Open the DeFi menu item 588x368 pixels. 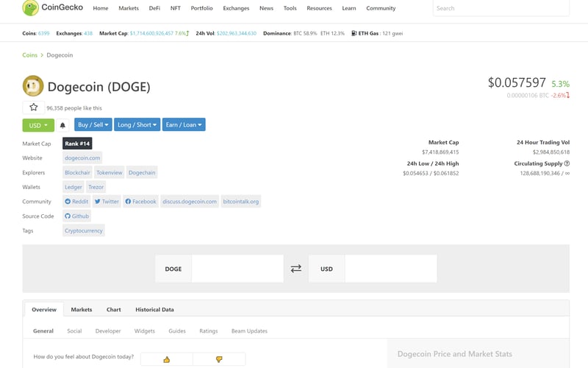click(154, 8)
